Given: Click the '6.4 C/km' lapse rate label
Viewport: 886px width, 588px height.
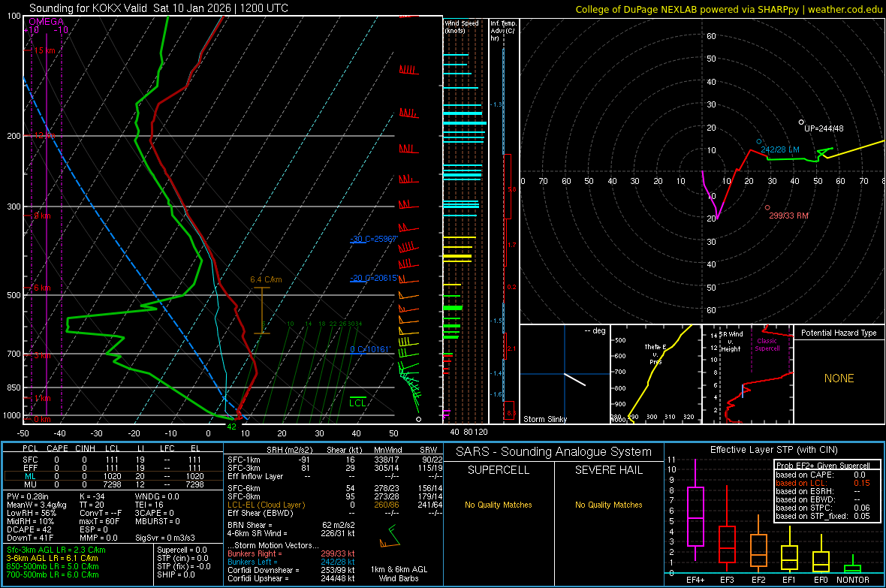Looking at the screenshot, I should pos(266,279).
